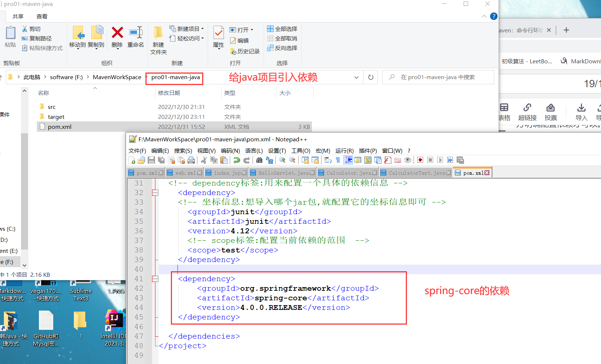Toggle Folder as Workspace icon
This screenshot has width=601, height=364.
click(x=398, y=160)
